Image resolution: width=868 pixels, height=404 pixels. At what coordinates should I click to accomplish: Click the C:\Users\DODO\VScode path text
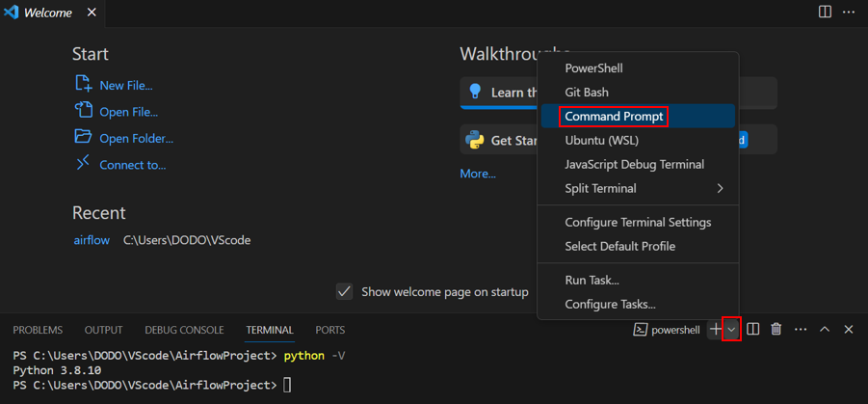pos(187,240)
